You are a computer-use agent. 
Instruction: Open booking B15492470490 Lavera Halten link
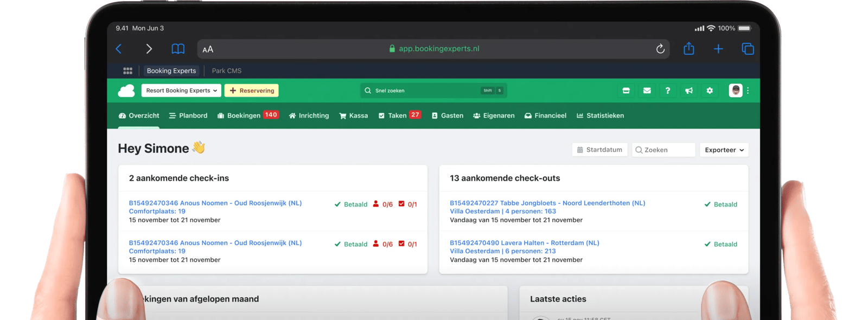click(525, 243)
